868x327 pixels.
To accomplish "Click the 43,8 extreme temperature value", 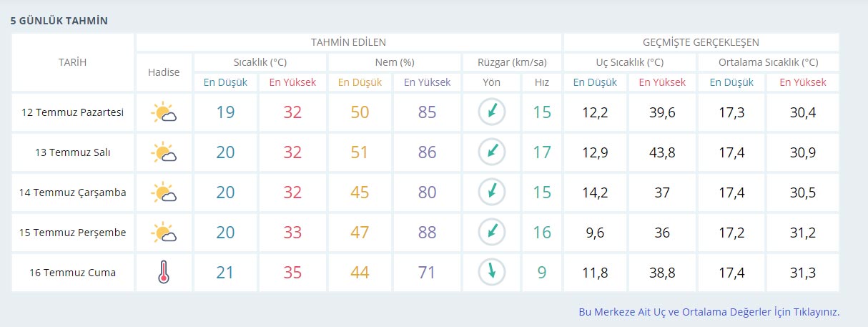I will click(x=662, y=152).
